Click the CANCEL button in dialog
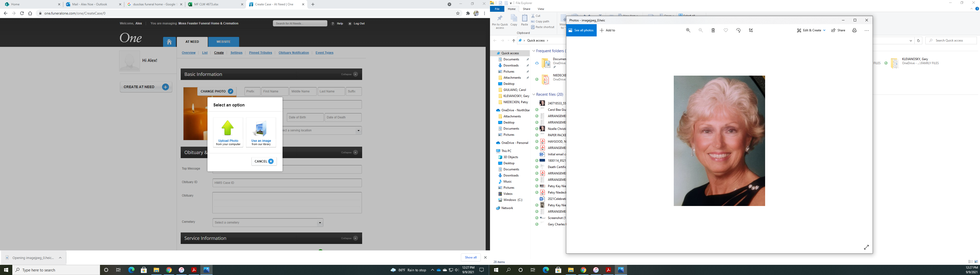 click(264, 161)
